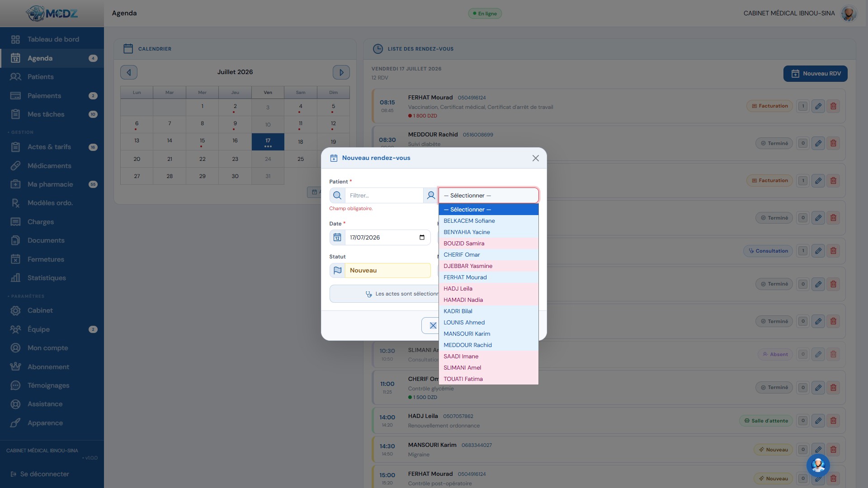868x488 pixels.
Task: Select DJEBBAR Yasmine from patient list
Action: pos(489,266)
